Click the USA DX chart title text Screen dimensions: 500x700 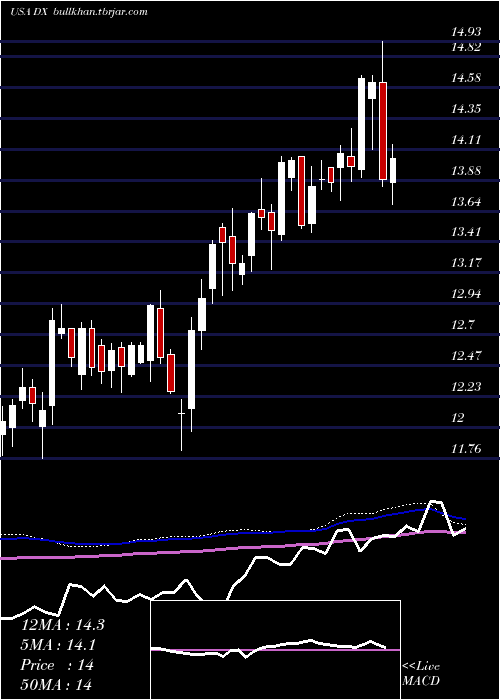pos(30,12)
